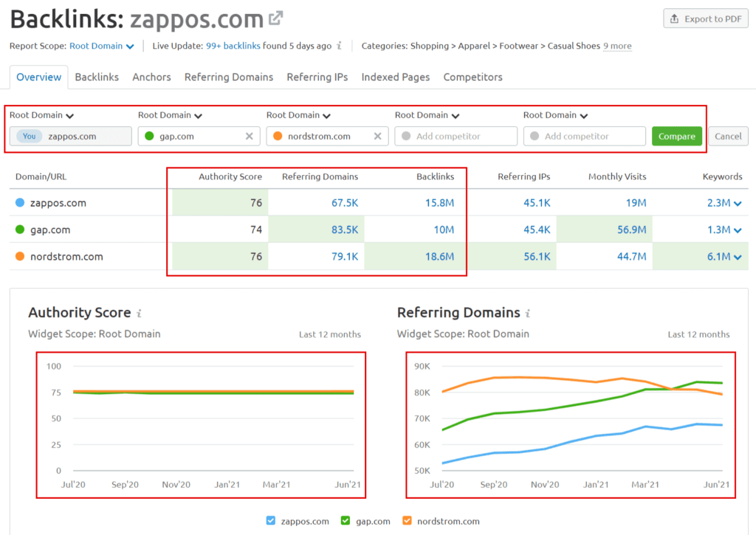
Task: Click orange dot in nordstrom.com field
Action: [278, 136]
